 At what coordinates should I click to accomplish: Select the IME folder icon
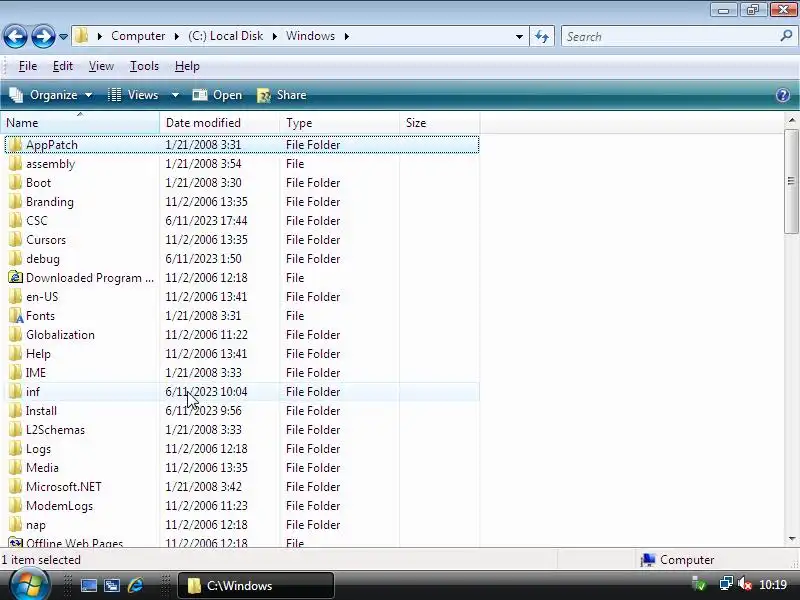(x=15, y=372)
